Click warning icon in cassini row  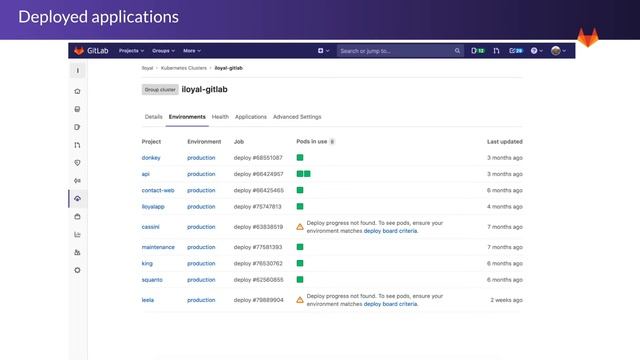(x=300, y=227)
